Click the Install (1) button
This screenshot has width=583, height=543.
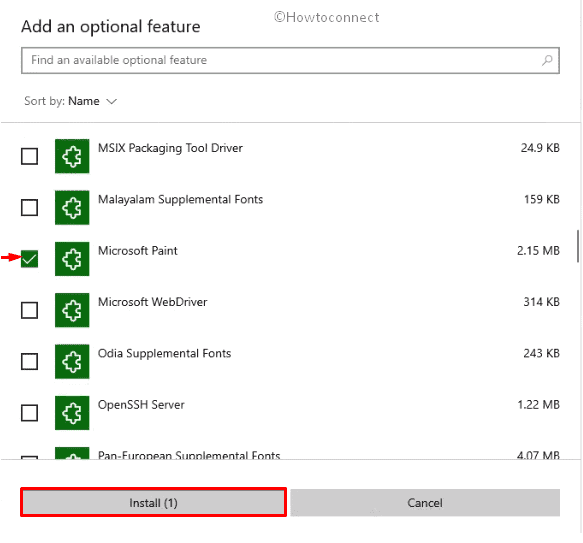click(154, 502)
